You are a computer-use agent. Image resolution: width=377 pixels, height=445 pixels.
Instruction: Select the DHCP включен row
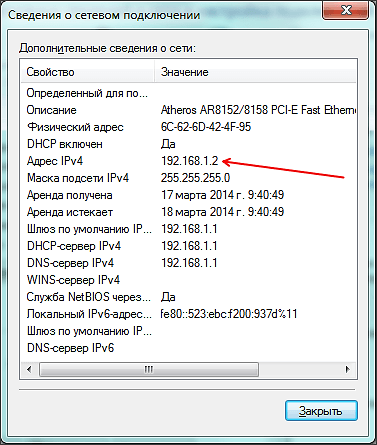pyautogui.click(x=189, y=144)
